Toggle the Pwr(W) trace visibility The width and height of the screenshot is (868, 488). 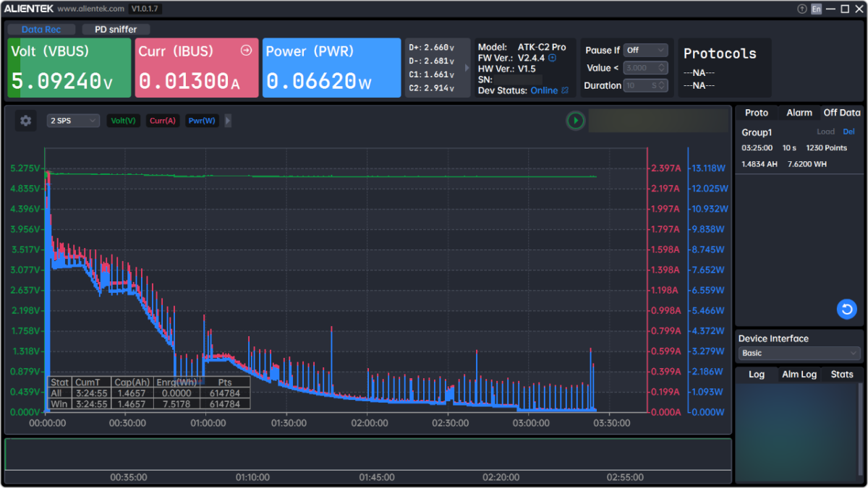[202, 121]
